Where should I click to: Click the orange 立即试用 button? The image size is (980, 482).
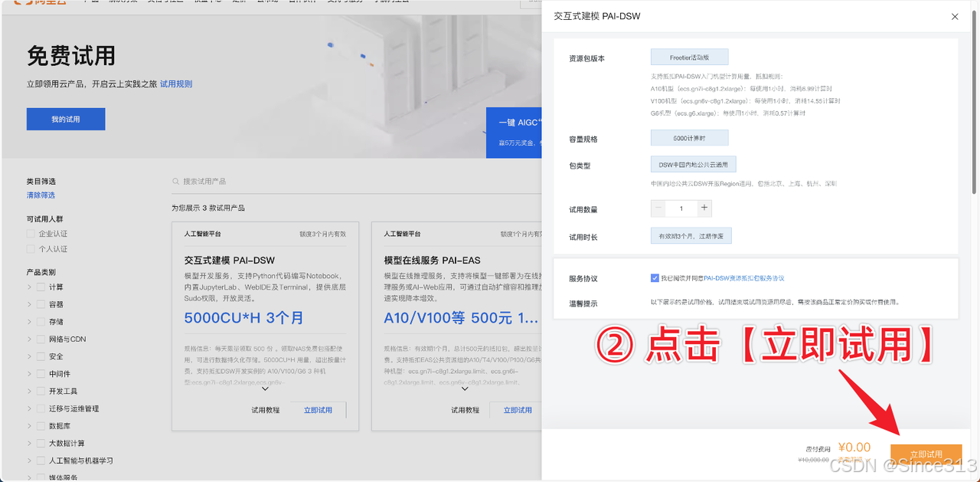tap(926, 454)
